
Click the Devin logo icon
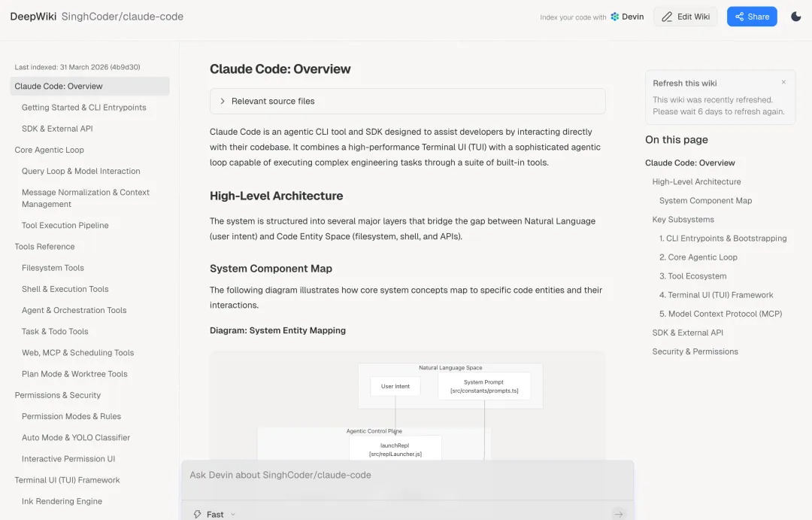pos(614,17)
